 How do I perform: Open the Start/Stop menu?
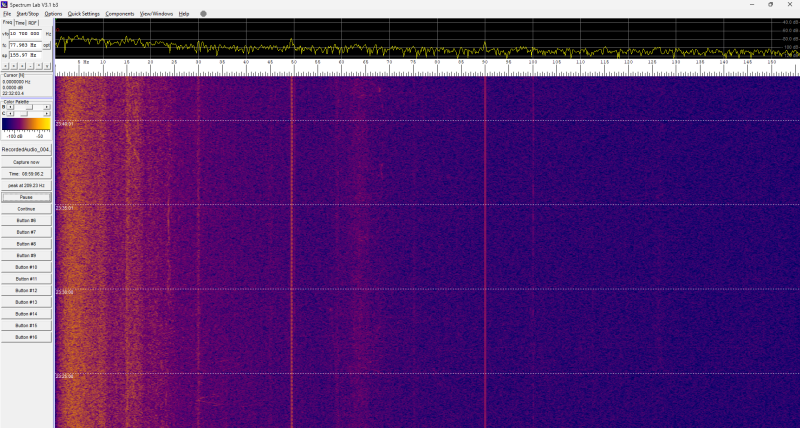click(x=28, y=14)
